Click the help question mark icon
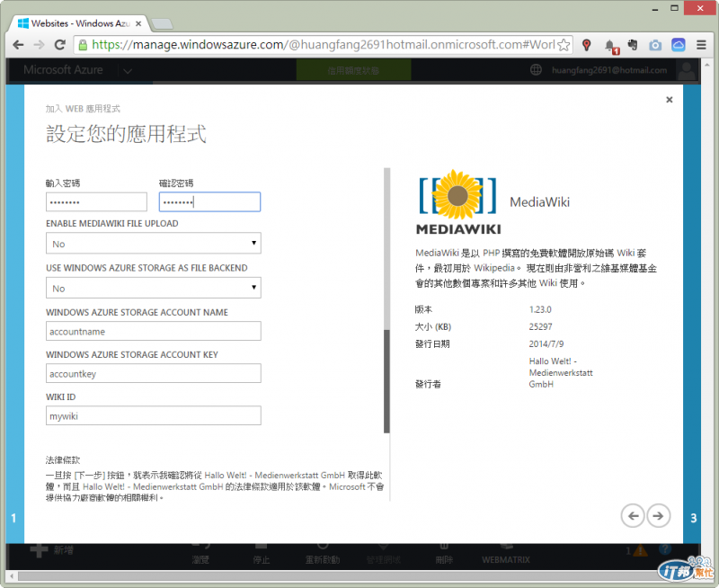The image size is (719, 588). [665, 549]
